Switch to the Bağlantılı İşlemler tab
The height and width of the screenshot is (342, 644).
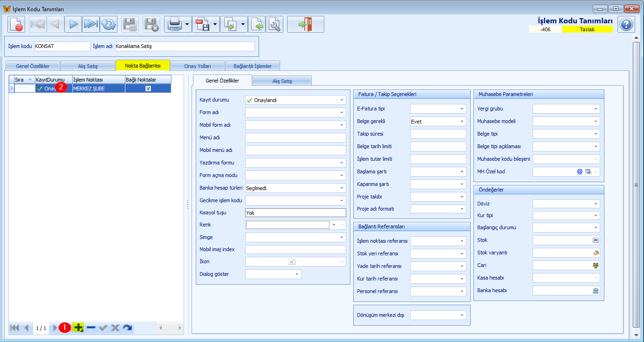coord(253,66)
